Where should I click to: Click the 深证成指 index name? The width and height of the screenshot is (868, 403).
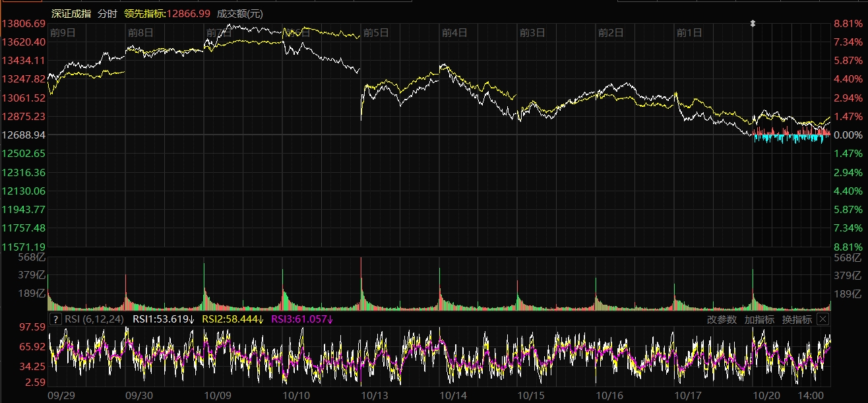pos(71,13)
